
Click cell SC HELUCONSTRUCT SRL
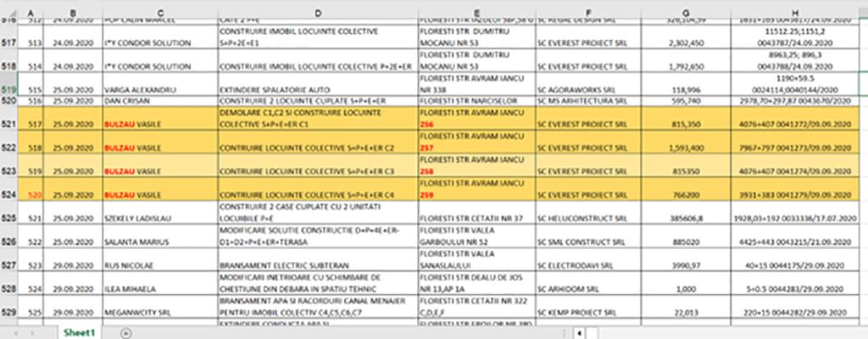pyautogui.click(x=589, y=212)
